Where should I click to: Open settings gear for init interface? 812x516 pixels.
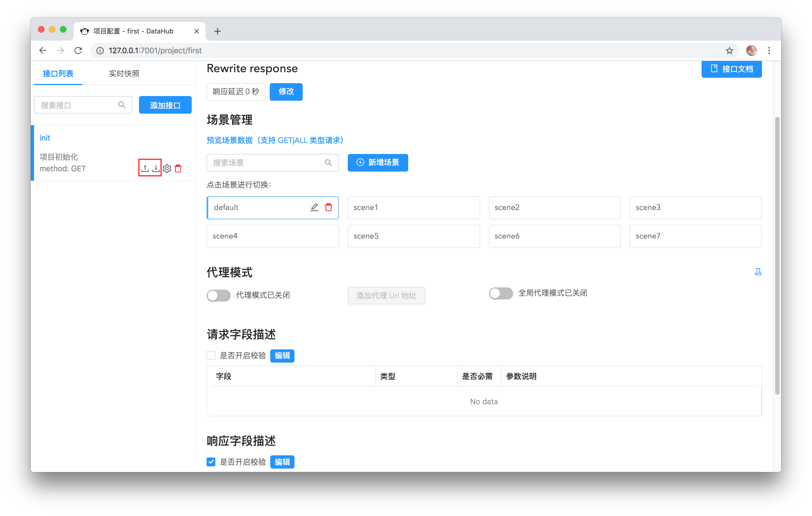[167, 168]
